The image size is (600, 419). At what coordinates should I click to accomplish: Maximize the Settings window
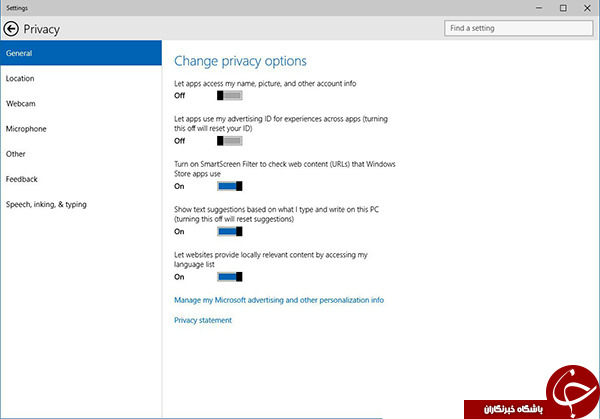pyautogui.click(x=563, y=8)
